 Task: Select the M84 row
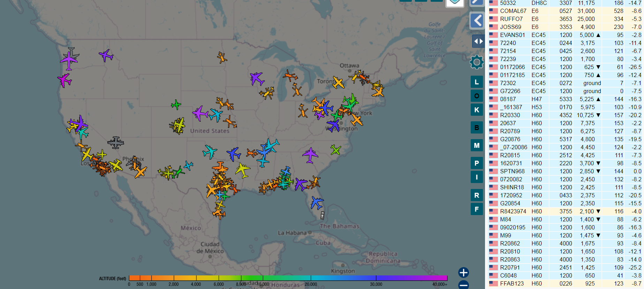pos(565,219)
